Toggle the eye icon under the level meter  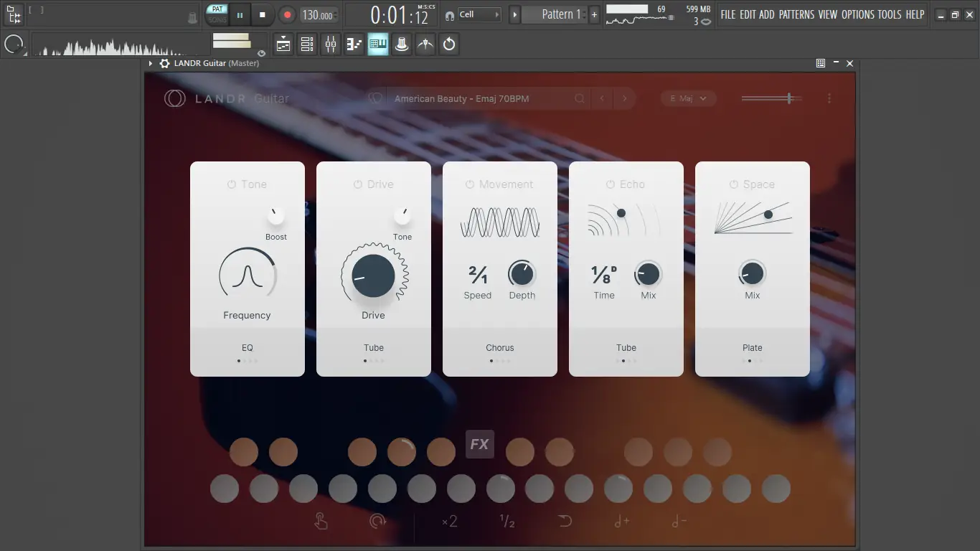(x=261, y=53)
